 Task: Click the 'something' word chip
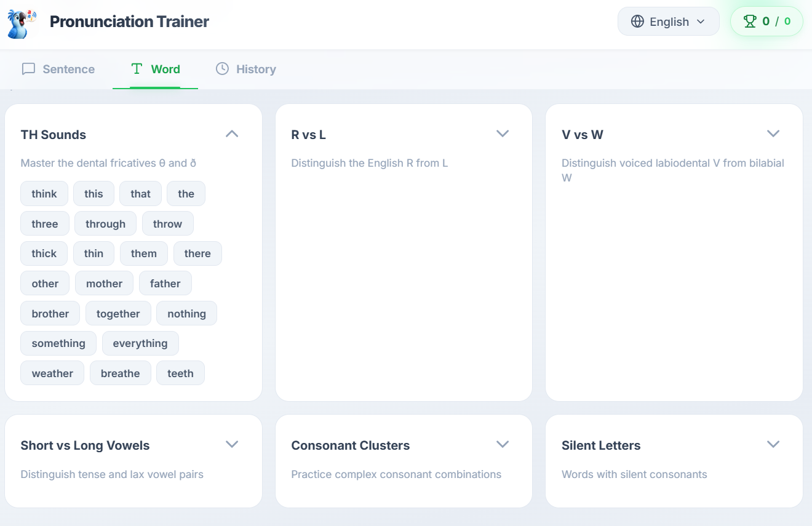[x=58, y=343]
